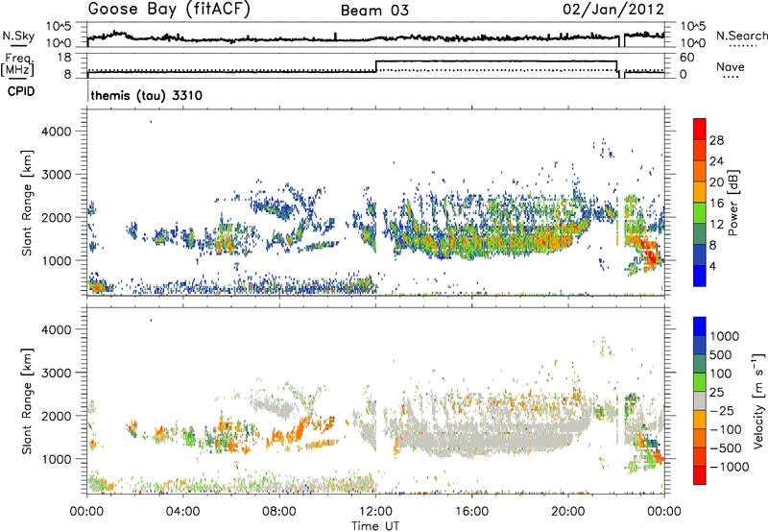Click the 'Freq. [MHz]' axis label
Screen dimensions: 768x532
click(x=17, y=64)
